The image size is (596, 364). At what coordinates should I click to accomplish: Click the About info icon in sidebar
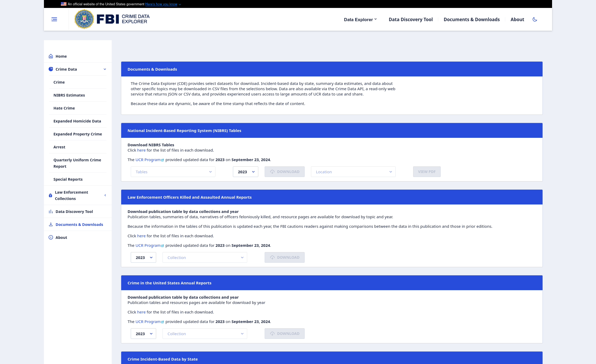tap(51, 237)
